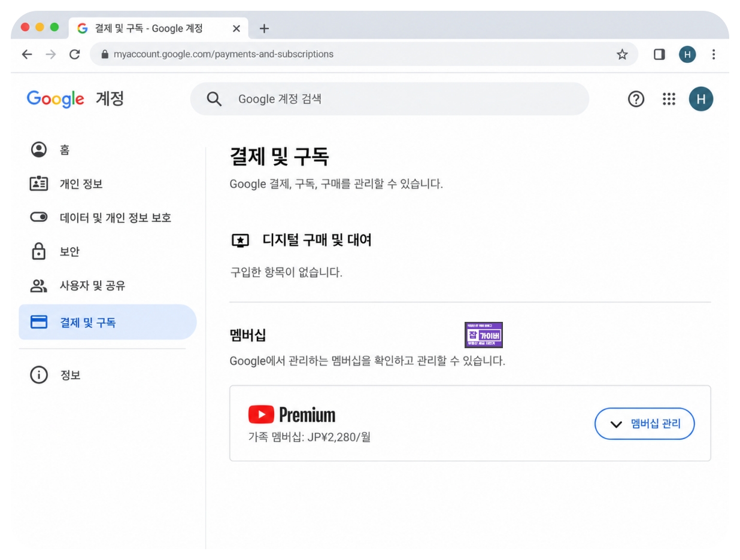This screenshot has width=740, height=560.
Task: Select 결제 및 구독 in the sidebar
Action: point(108,322)
